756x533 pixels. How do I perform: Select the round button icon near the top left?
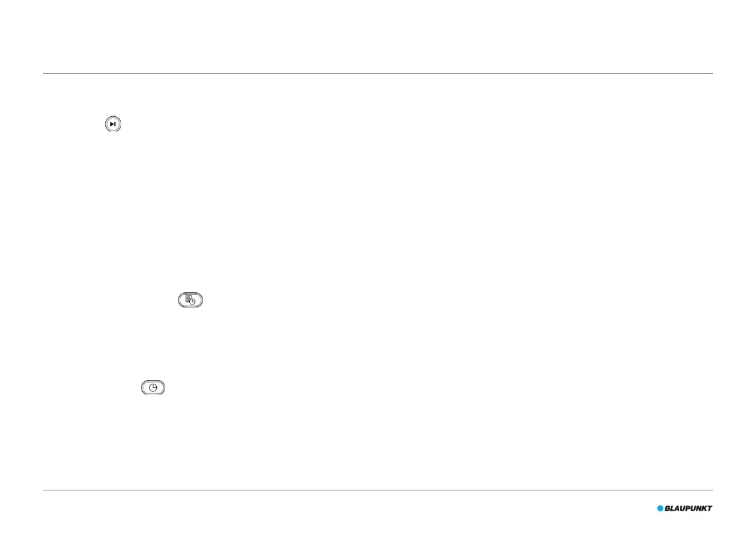[112, 125]
